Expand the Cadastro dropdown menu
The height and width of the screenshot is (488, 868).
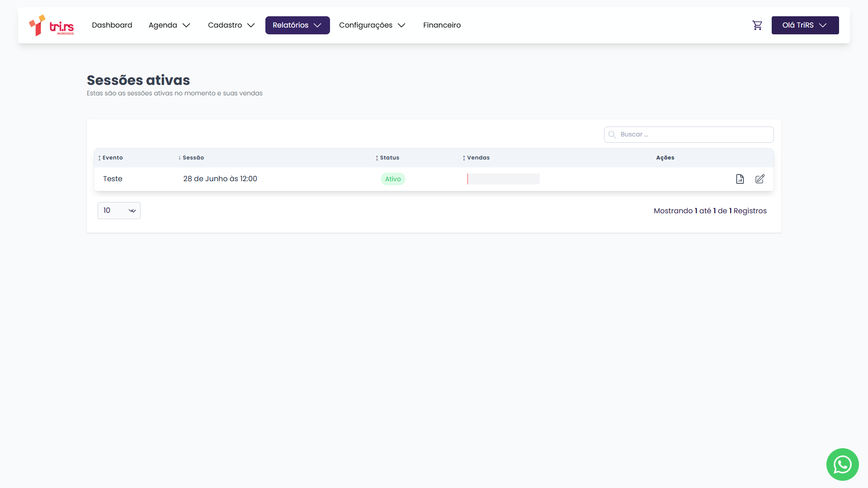231,25
